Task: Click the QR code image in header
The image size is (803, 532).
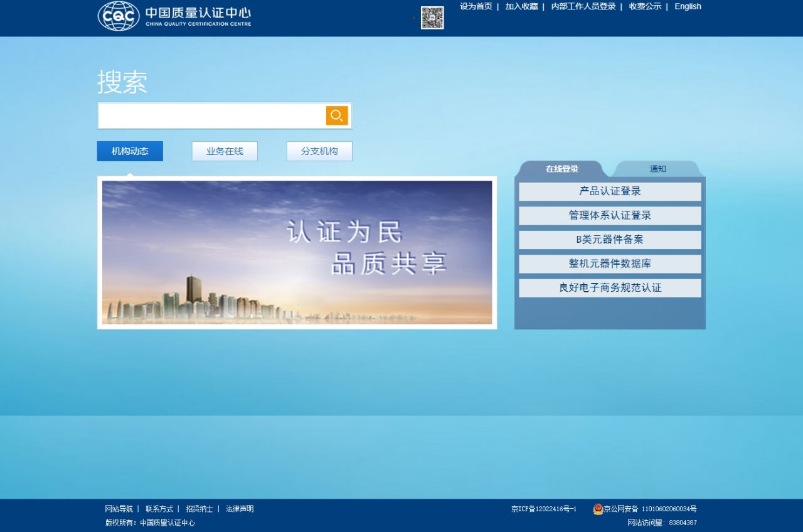Action: coord(432,18)
